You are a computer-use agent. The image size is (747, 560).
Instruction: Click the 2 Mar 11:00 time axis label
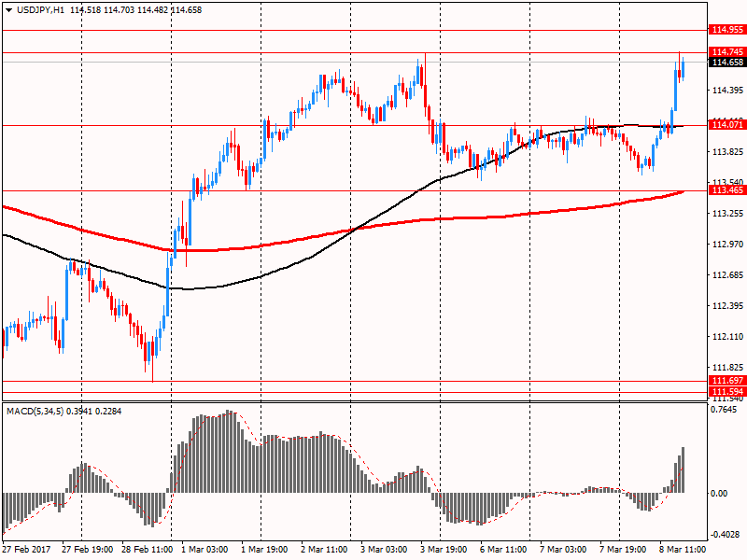(324, 549)
